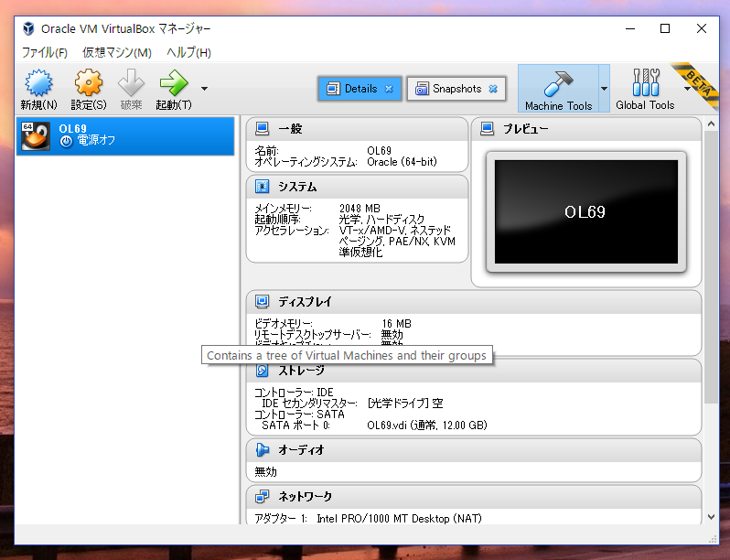Open the ネットワーク section header
The image size is (730, 560).
click(474, 497)
